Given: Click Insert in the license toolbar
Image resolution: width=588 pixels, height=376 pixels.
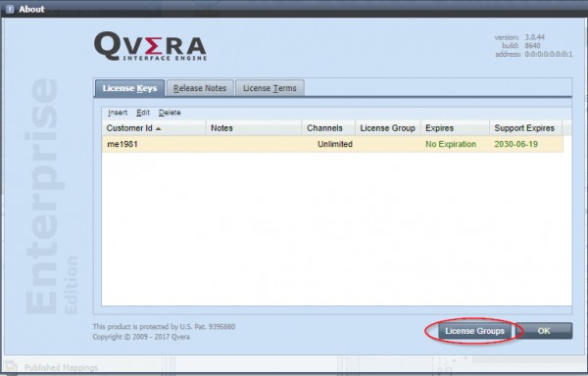Looking at the screenshot, I should [118, 113].
